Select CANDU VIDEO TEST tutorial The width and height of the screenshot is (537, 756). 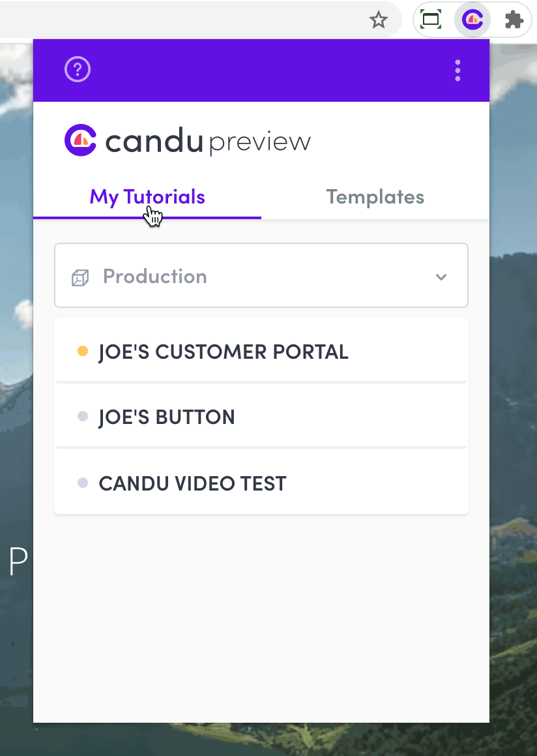tap(192, 484)
